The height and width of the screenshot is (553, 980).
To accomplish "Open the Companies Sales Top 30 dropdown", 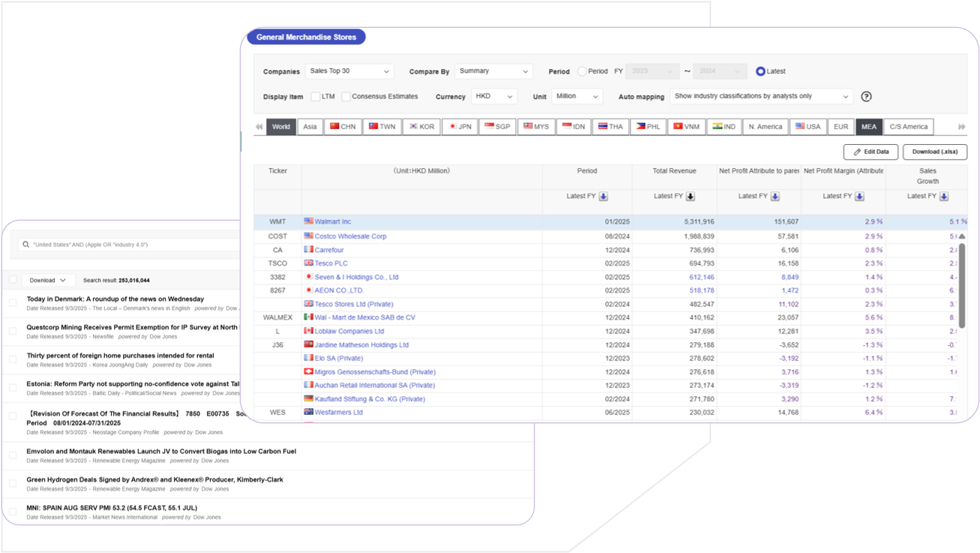I will 349,71.
